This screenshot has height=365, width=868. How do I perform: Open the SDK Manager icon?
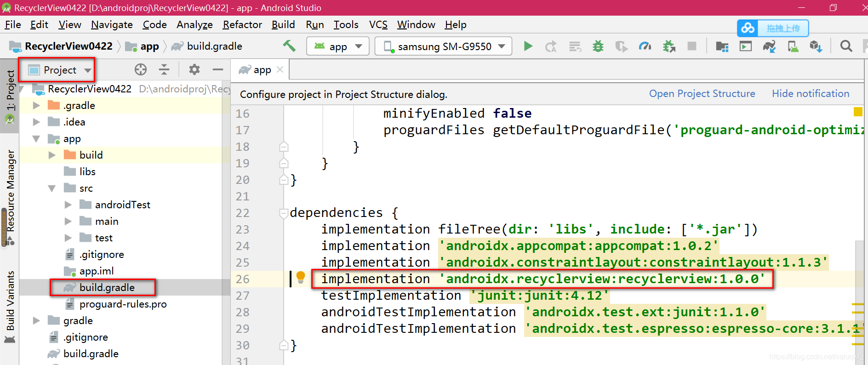[x=816, y=46]
